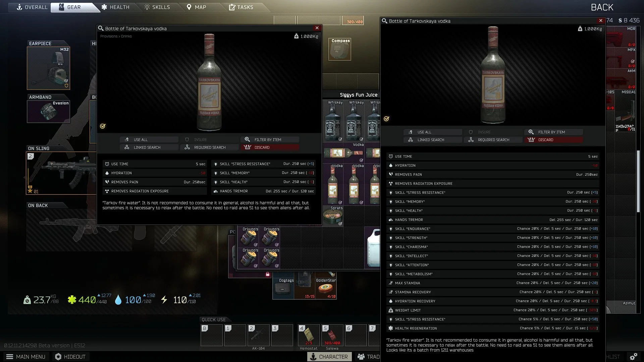Select the MDR rifle in stash

(621, 37)
